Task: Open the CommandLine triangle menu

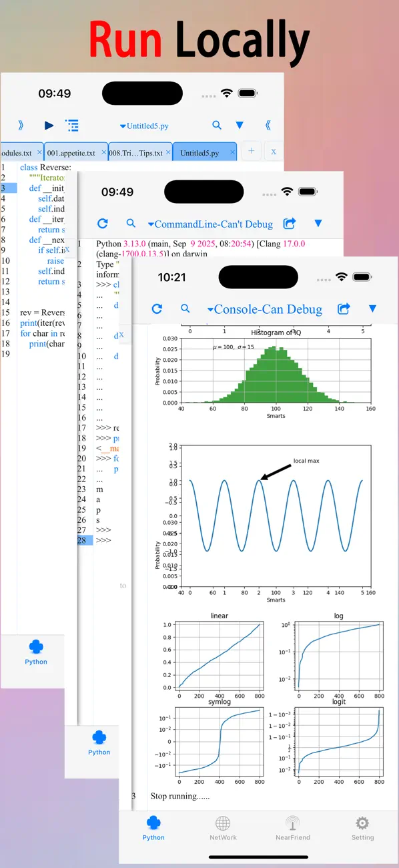Action: pyautogui.click(x=318, y=224)
